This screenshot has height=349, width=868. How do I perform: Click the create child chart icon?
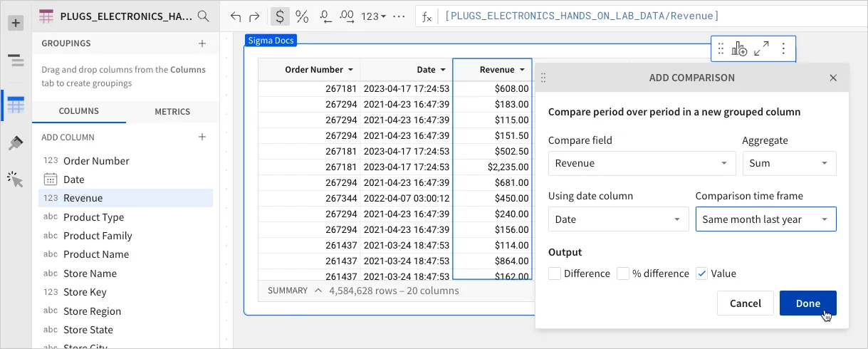(x=739, y=48)
